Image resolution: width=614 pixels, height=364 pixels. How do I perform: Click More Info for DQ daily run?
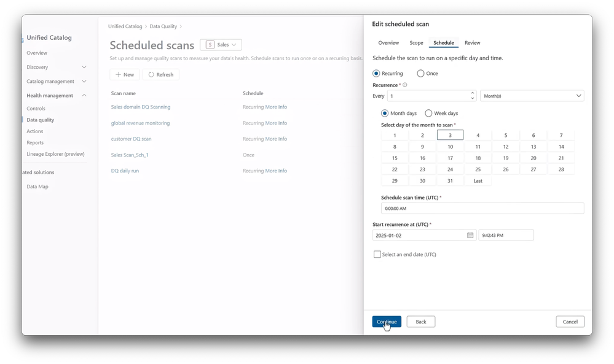click(276, 171)
